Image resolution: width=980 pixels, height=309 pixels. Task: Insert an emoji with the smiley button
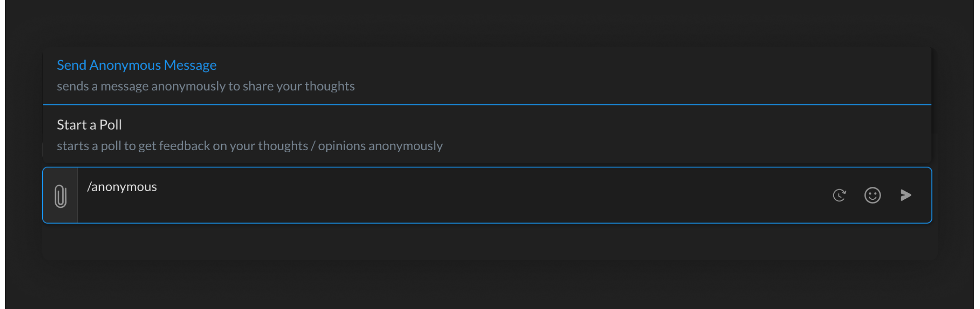coord(872,195)
